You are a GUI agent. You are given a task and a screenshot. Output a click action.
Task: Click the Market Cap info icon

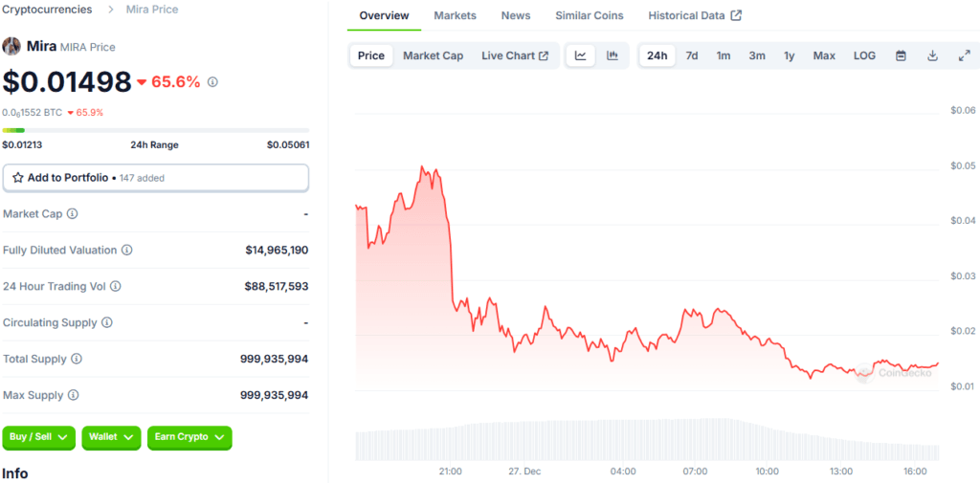point(73,213)
